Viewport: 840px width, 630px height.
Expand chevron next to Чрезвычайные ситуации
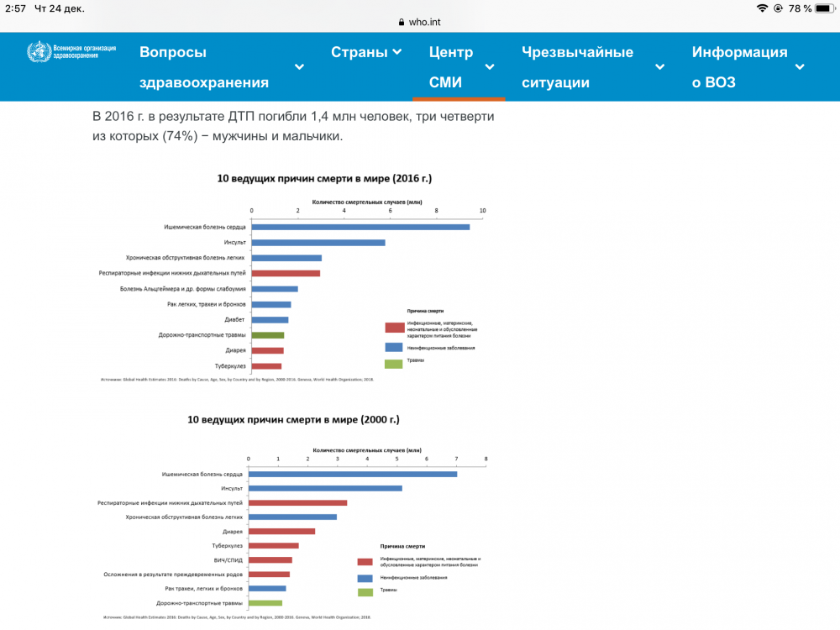(659, 67)
